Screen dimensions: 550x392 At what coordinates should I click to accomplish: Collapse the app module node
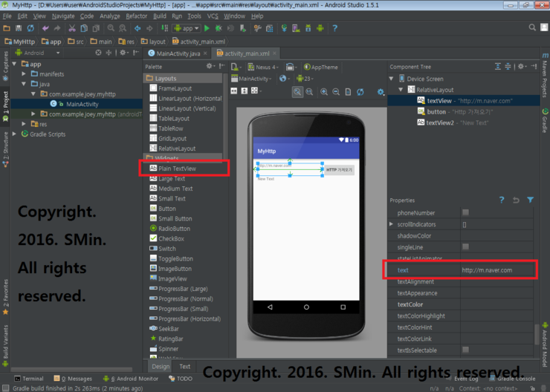pyautogui.click(x=14, y=64)
